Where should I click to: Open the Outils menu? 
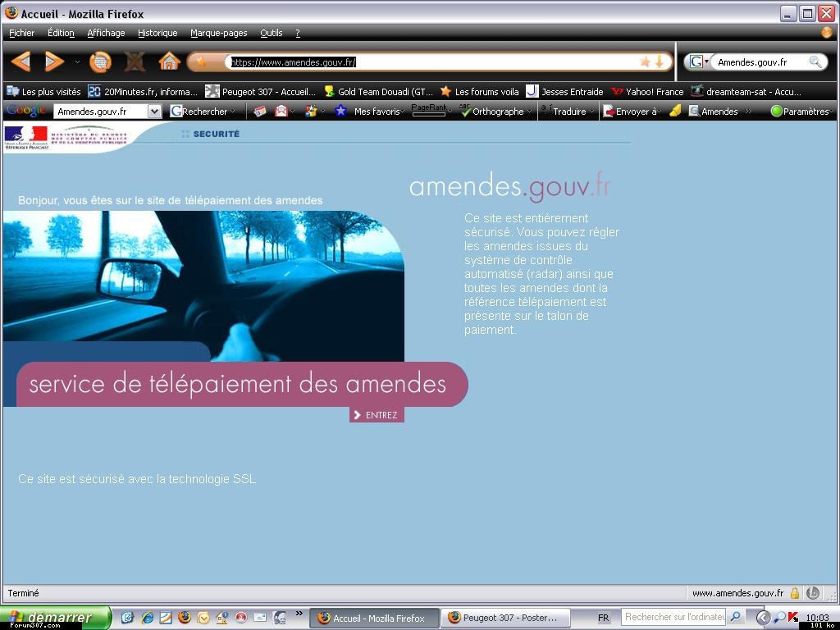tap(271, 33)
